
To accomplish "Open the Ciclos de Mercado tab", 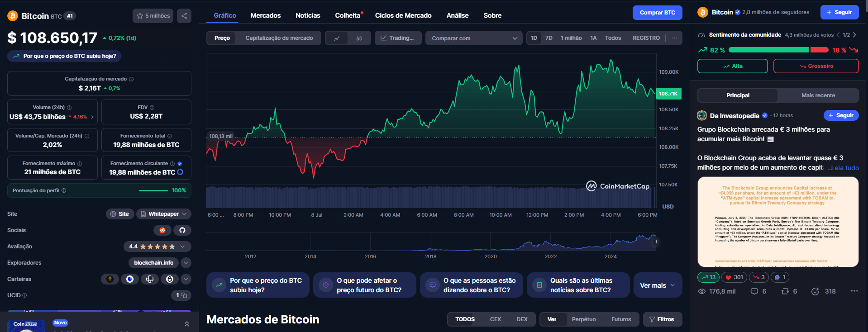I will tap(403, 15).
